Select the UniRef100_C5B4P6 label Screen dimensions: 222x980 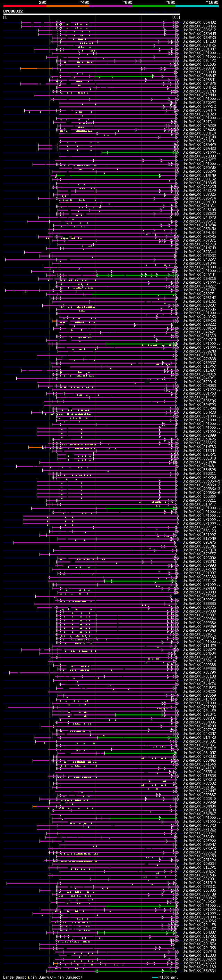pos(199,439)
